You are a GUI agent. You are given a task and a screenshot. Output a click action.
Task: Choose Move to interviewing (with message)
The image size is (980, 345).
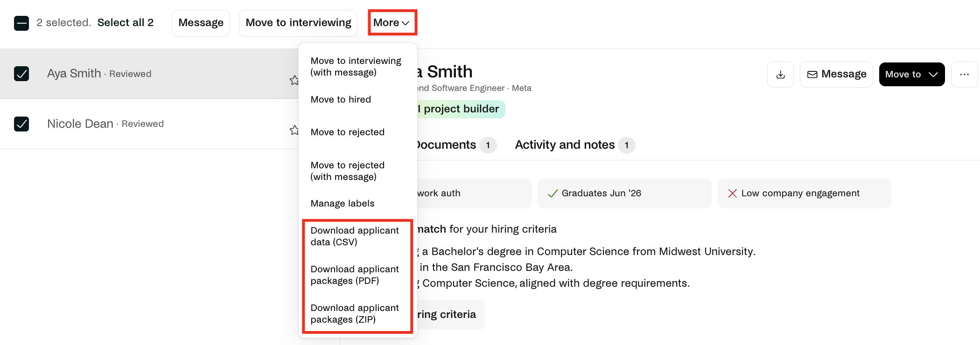click(x=356, y=67)
